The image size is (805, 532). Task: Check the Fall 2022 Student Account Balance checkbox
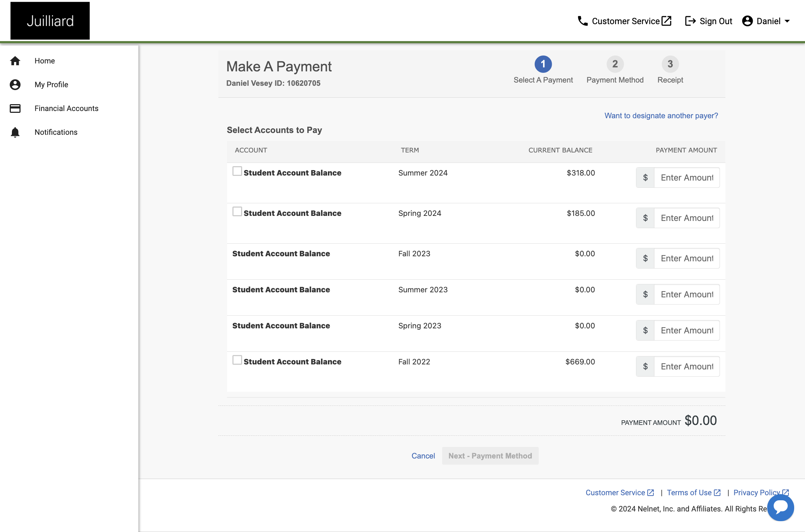point(237,360)
